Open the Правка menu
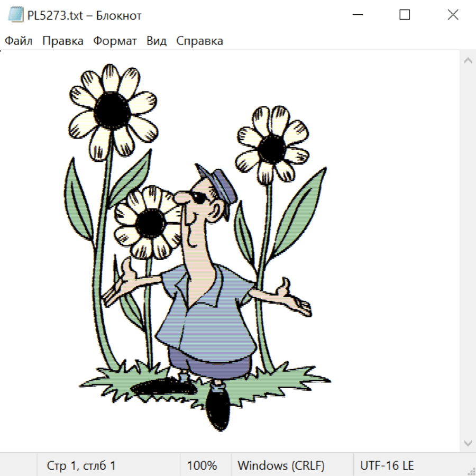476x476 pixels. pyautogui.click(x=62, y=41)
